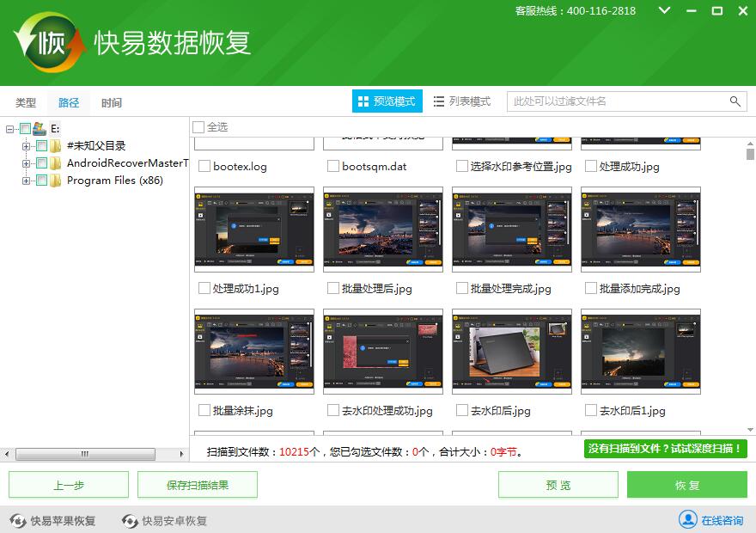Open 快易苹果恢复 from bottom bar

[52, 520]
